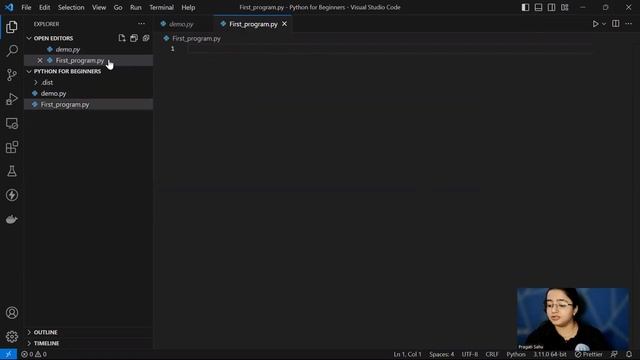Screen dimensions: 640x360
Task: Open notifications bell in status bar
Action: [629, 354]
